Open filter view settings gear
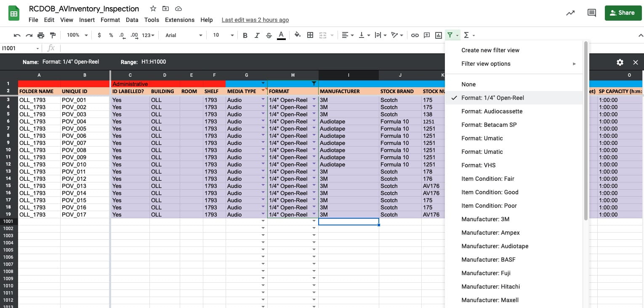Viewport: 644px width, 308px height. (x=620, y=62)
